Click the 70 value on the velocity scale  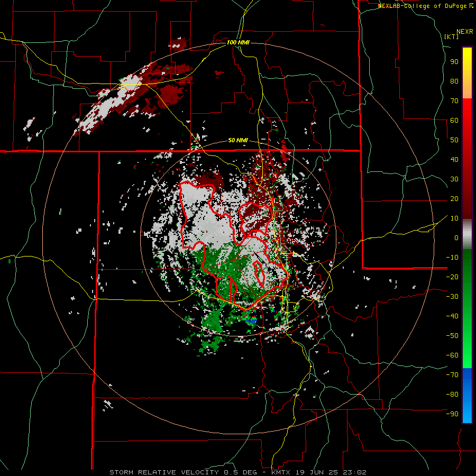coord(454,101)
